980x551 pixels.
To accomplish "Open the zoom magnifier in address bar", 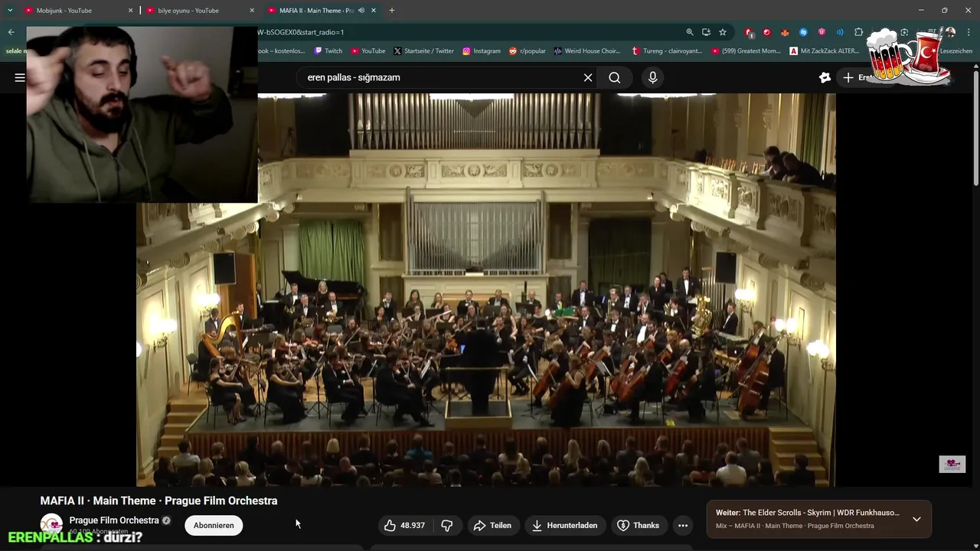I will (x=690, y=32).
